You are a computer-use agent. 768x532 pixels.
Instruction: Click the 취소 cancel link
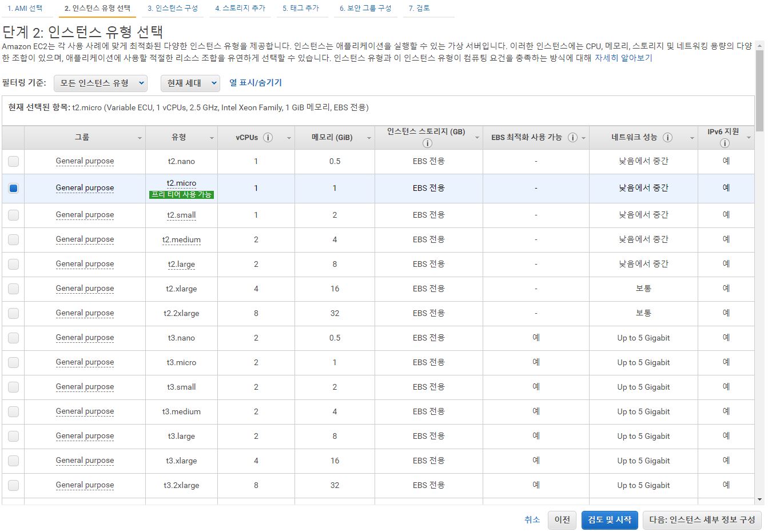532,519
